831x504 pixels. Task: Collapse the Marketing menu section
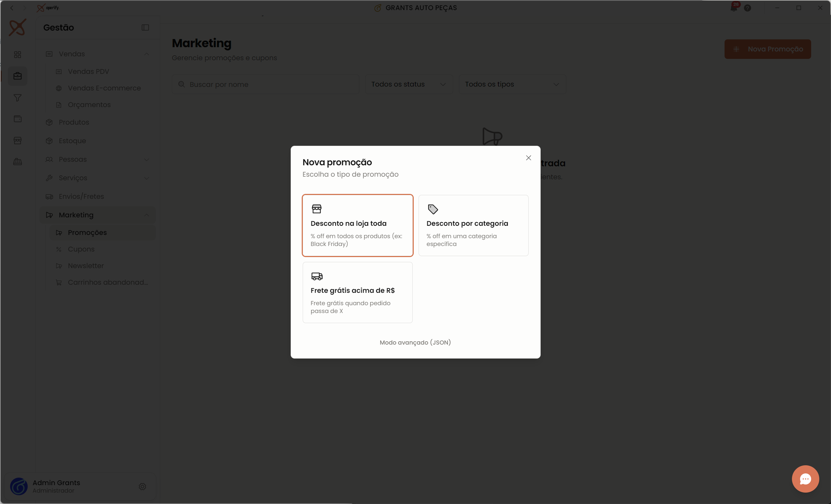(x=146, y=215)
